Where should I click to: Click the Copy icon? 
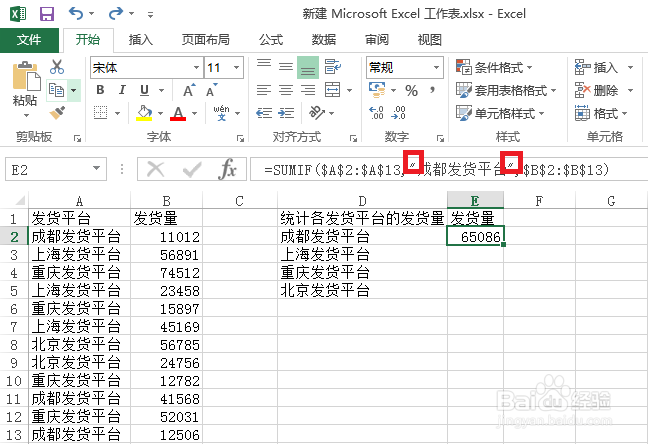pyautogui.click(x=57, y=90)
